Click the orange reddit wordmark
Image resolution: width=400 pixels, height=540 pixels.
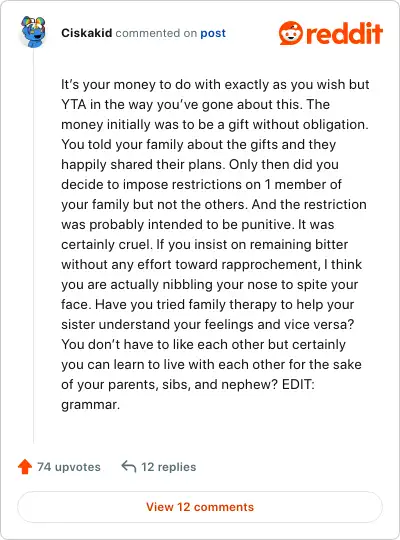(344, 33)
